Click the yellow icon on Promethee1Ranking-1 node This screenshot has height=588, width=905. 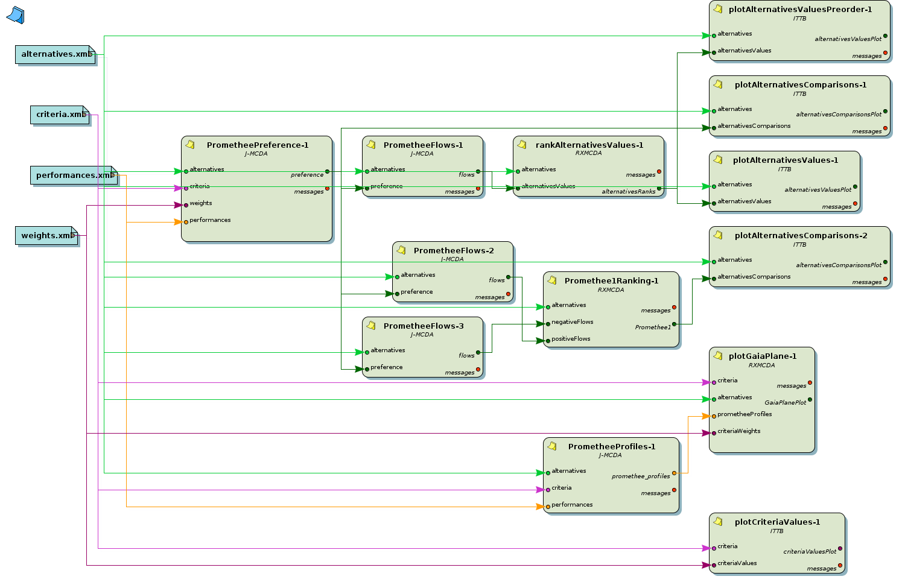[552, 280]
